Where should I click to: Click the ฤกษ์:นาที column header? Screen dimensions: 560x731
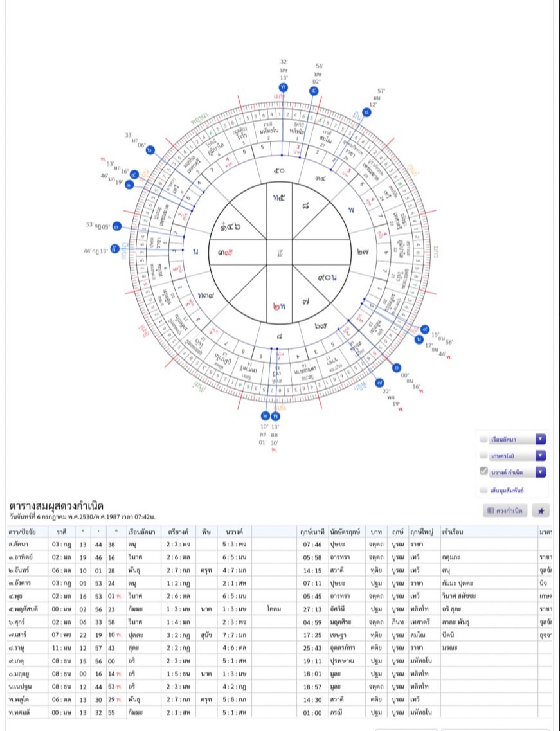(312, 532)
